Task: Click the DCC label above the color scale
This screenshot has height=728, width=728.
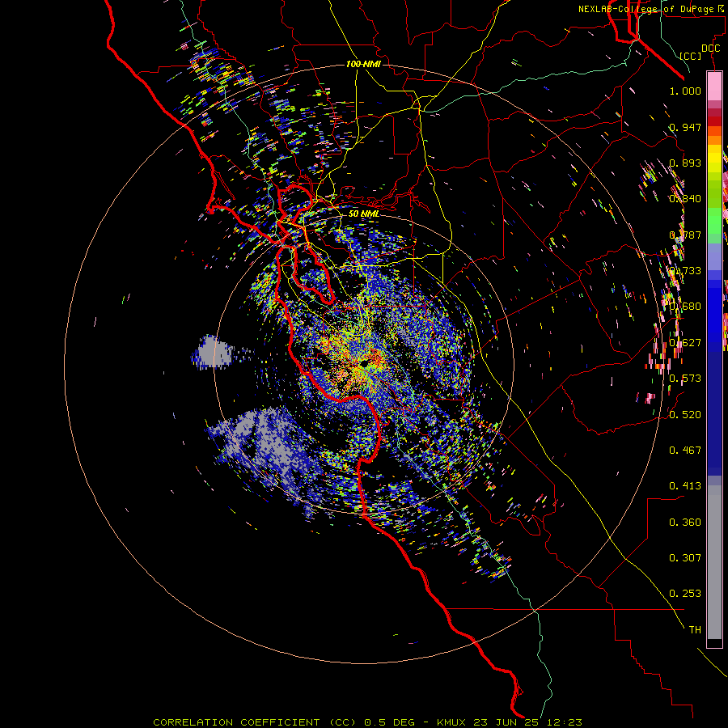Action: point(711,49)
